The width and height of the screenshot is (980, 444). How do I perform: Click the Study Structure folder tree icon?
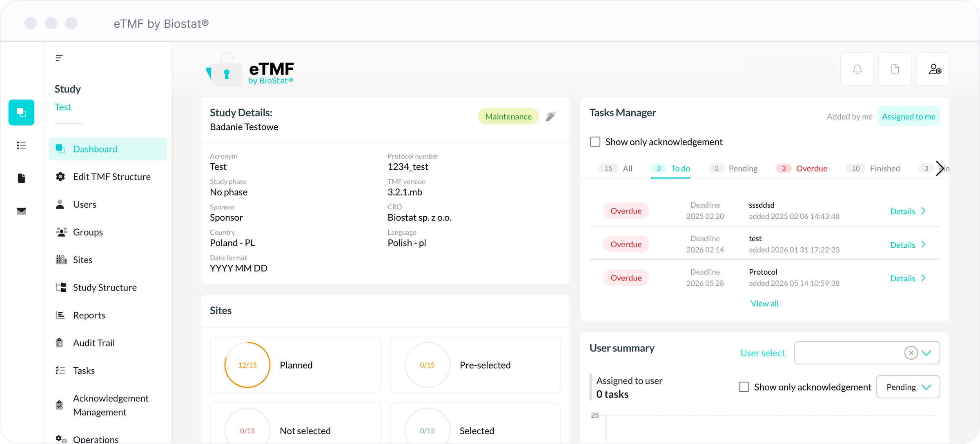[x=61, y=287]
